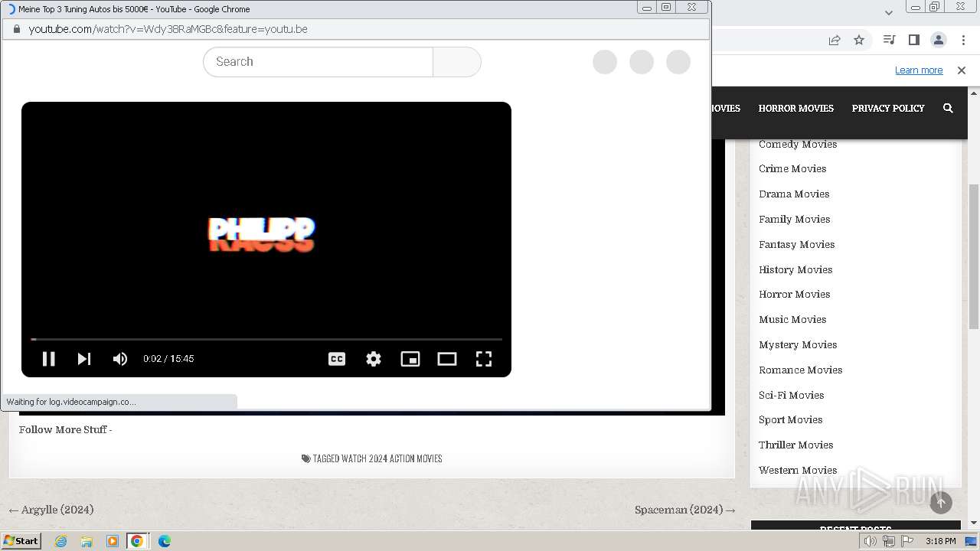Open Horror Movies menu item
The height and width of the screenshot is (551, 980).
click(796, 108)
